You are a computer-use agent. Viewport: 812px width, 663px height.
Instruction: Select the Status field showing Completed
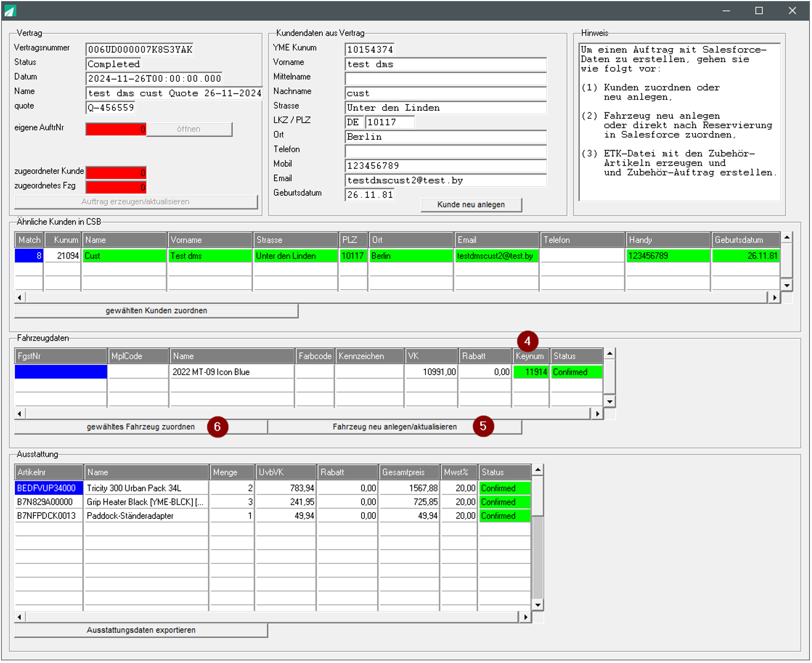[x=113, y=64]
